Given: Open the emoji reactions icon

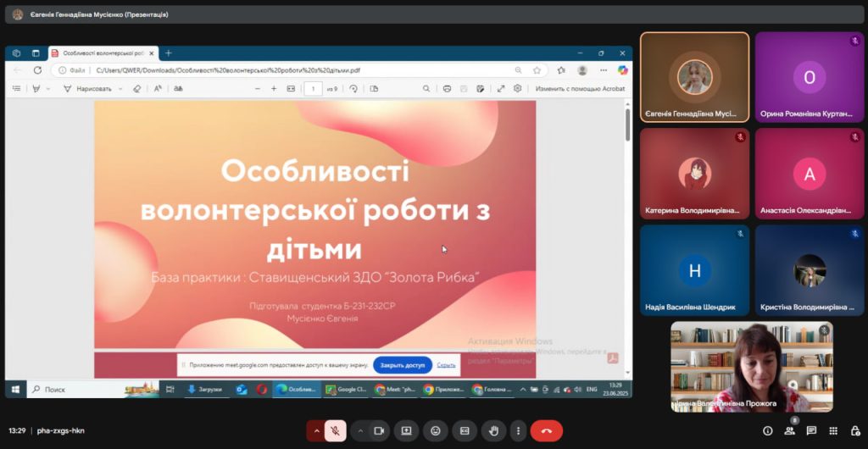Looking at the screenshot, I should (436, 430).
